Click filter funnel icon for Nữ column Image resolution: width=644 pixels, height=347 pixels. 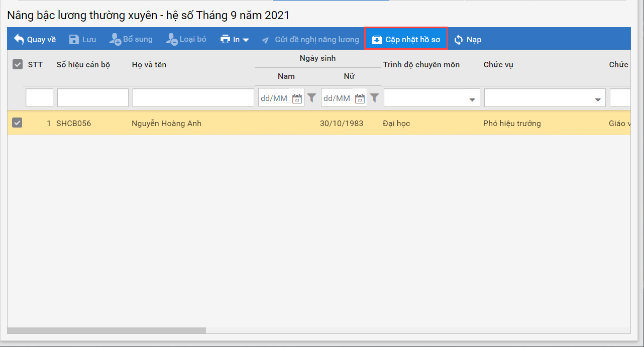374,97
